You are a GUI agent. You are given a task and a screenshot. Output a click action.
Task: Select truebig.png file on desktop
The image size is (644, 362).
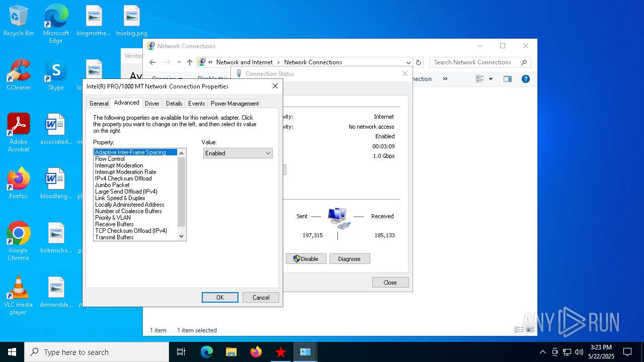131,21
